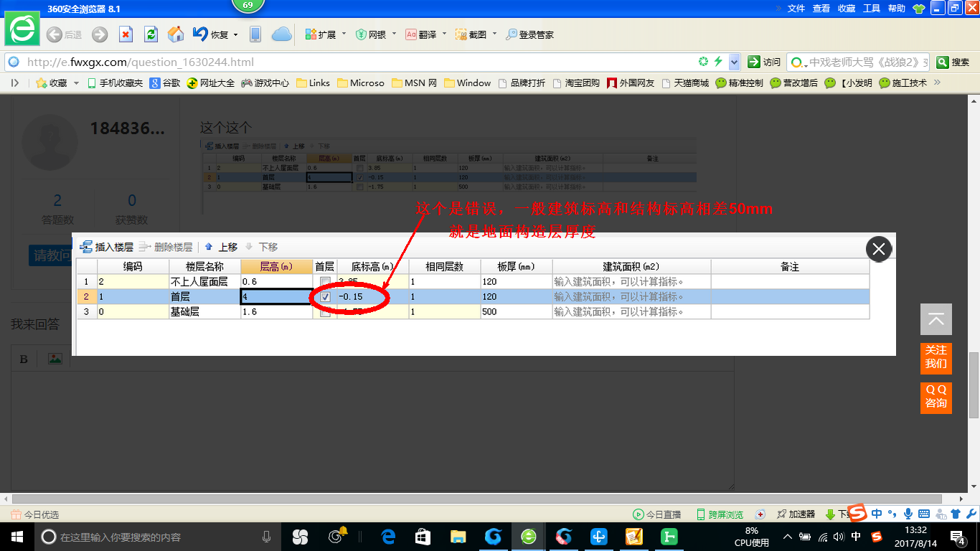
Task: Open 跨屏浏览 cross-screen browsing
Action: (x=720, y=514)
